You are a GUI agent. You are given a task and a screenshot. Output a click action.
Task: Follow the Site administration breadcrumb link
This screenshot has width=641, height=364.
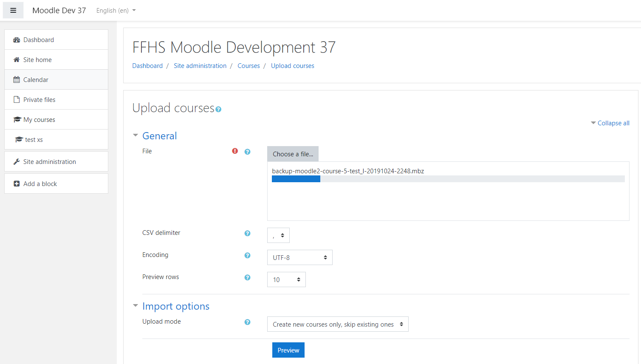pyautogui.click(x=200, y=66)
